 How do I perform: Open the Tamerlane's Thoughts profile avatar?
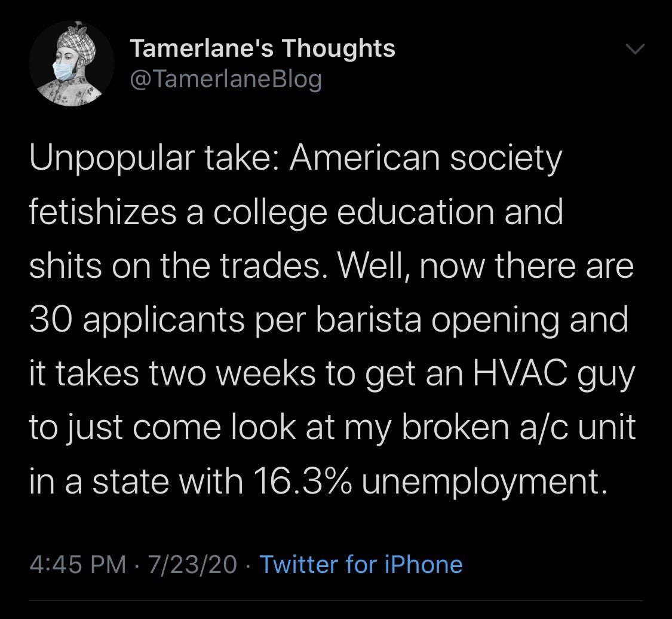[72, 63]
